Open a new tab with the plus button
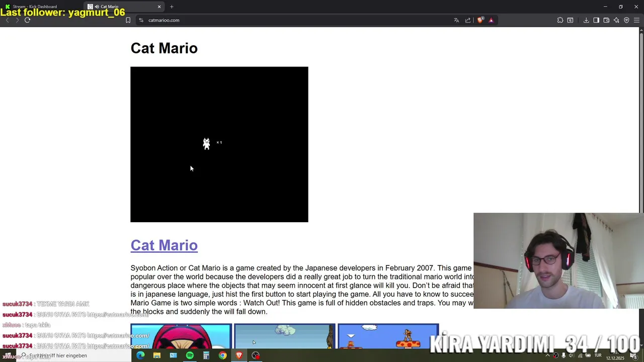 coord(172,7)
